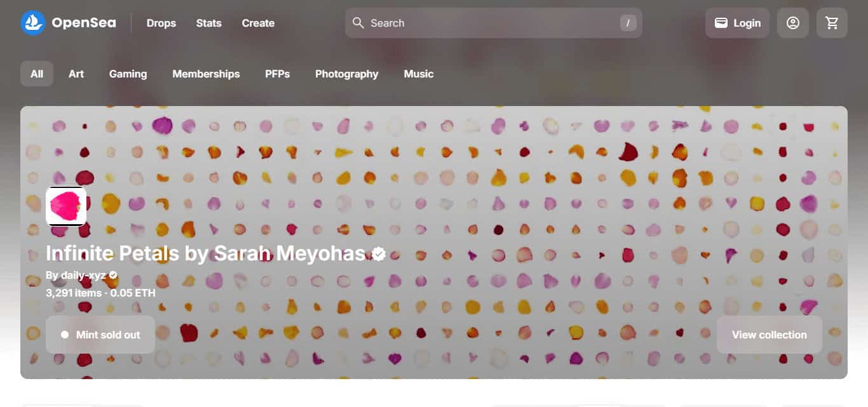
Task: Click the OpenSea wordmark text
Action: pos(84,23)
